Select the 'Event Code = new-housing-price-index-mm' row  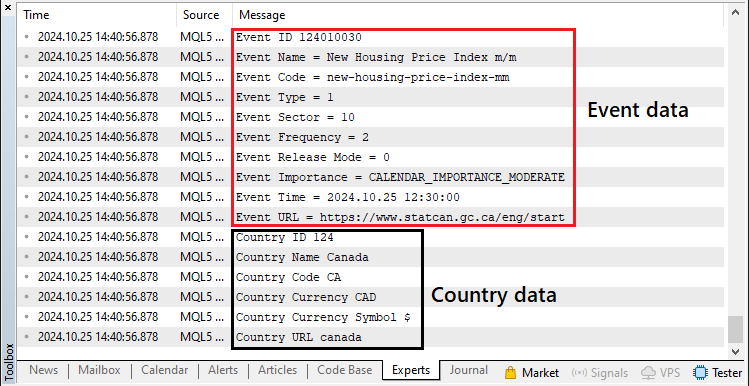[x=371, y=77]
